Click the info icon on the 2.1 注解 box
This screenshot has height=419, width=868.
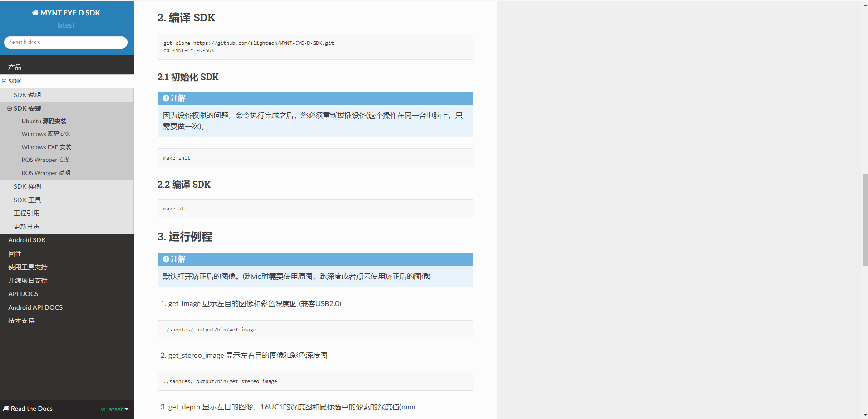166,97
